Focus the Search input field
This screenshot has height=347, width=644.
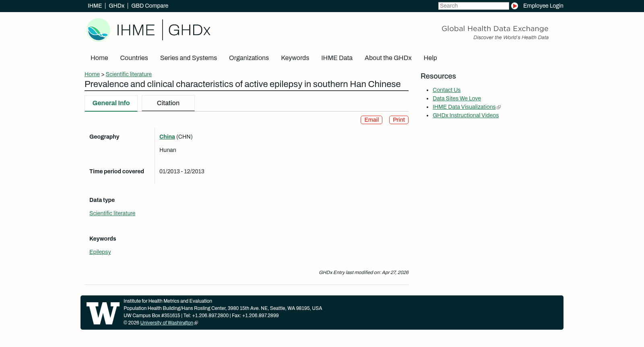[x=473, y=6]
